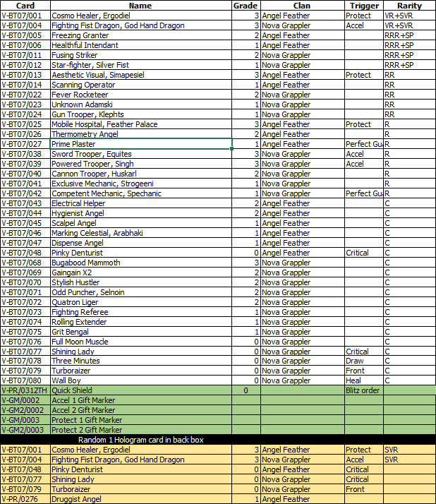Select cell 'Star-fighter, Silver Fist'

141,65
